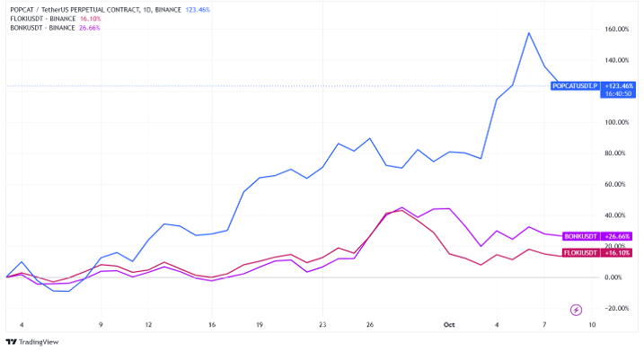This screenshot has height=351, width=644.
Task: Click the 80.00% axis label
Action: pos(615,154)
